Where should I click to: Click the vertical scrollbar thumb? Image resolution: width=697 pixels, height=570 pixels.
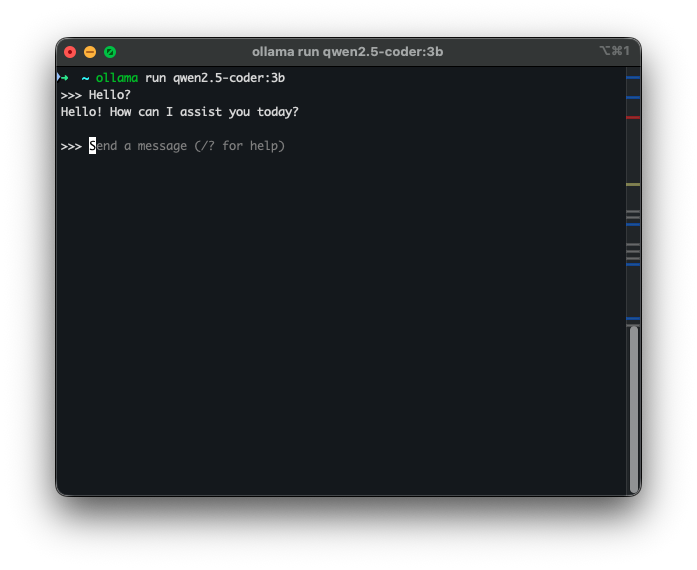(x=634, y=409)
